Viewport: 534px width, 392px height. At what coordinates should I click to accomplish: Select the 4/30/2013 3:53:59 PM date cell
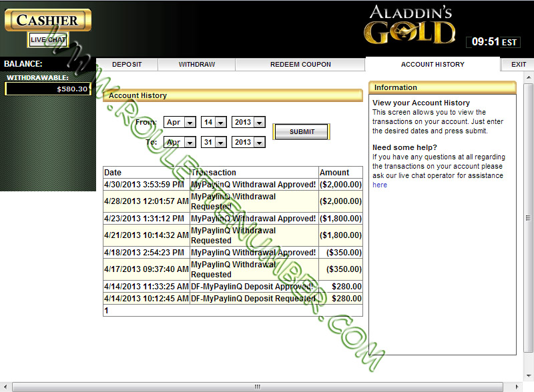coord(146,185)
